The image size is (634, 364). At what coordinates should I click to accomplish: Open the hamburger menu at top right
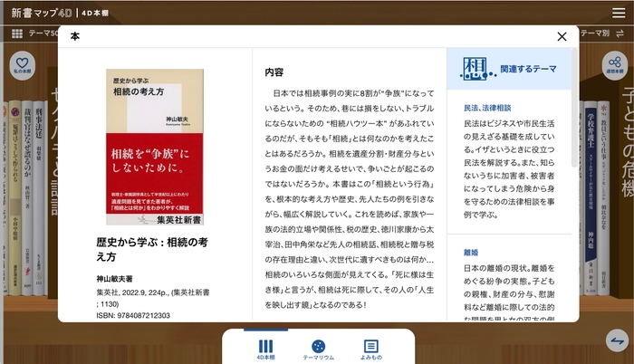point(618,13)
